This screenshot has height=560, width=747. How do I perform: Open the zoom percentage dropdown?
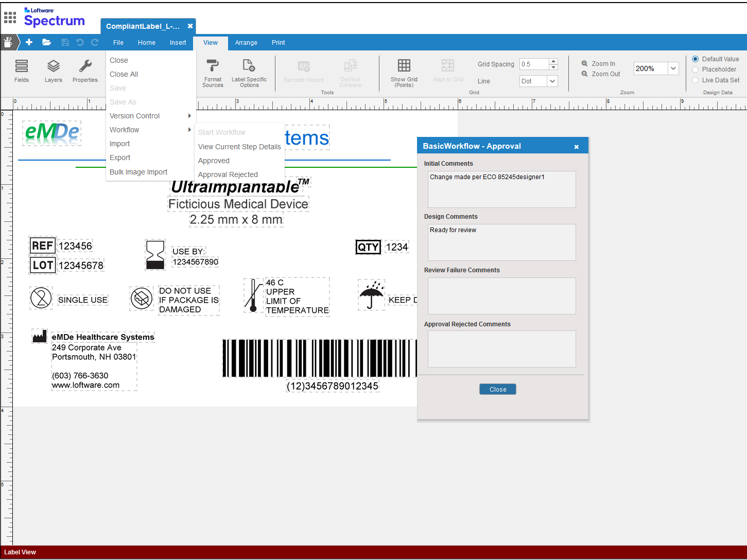(673, 68)
